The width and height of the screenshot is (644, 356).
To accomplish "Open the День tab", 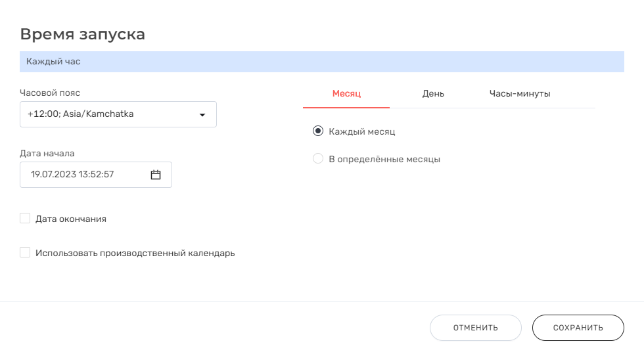I will [x=433, y=93].
